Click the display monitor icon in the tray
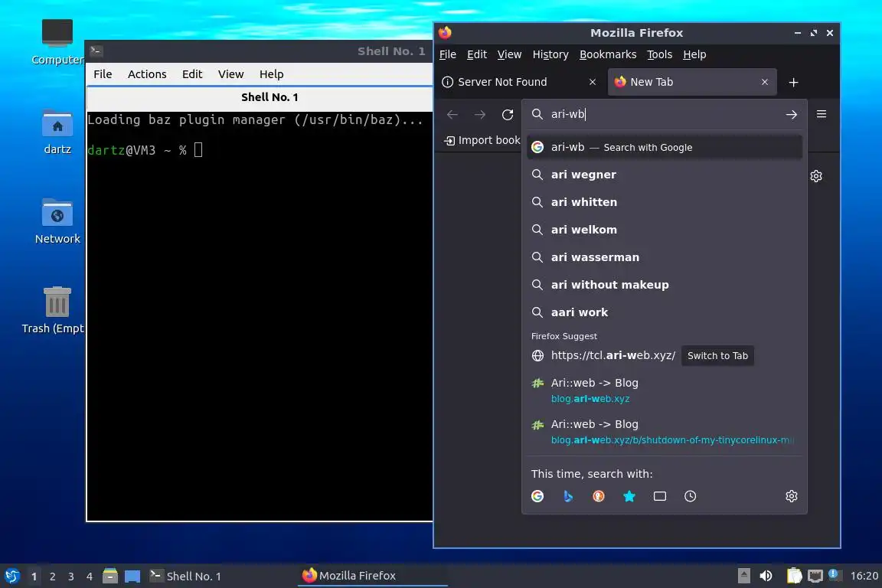Viewport: 882px width, 588px height. [x=815, y=576]
